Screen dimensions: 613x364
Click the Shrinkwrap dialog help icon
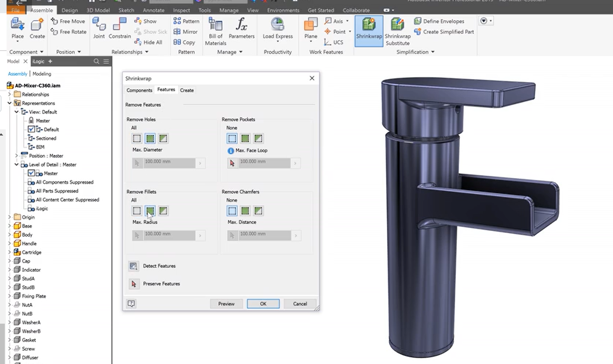coord(131,303)
